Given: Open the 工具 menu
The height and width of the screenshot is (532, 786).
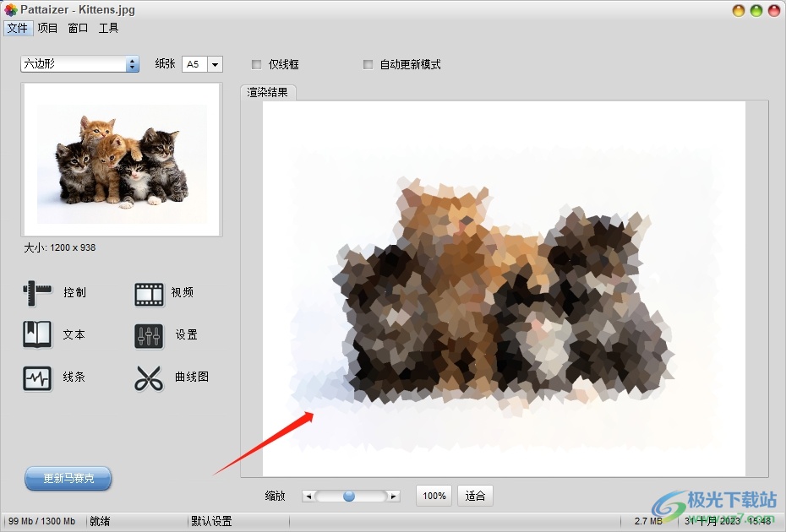Looking at the screenshot, I should [108, 28].
